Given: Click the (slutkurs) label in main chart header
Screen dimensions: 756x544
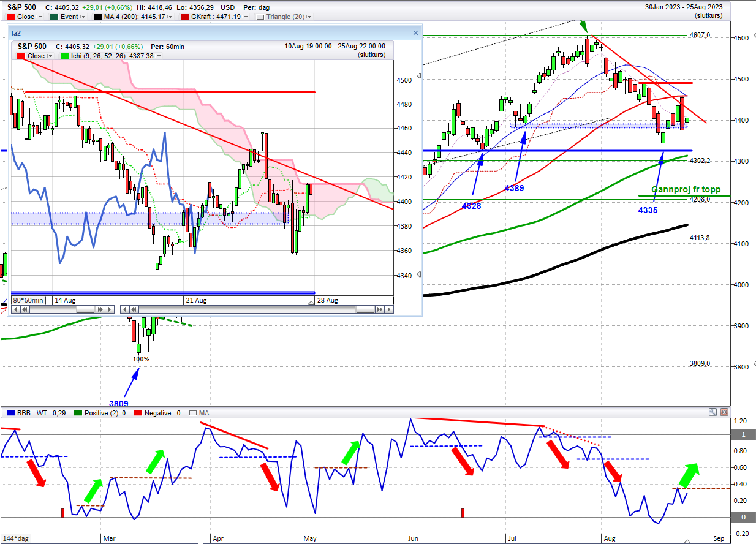Looking at the screenshot, I should (709, 16).
